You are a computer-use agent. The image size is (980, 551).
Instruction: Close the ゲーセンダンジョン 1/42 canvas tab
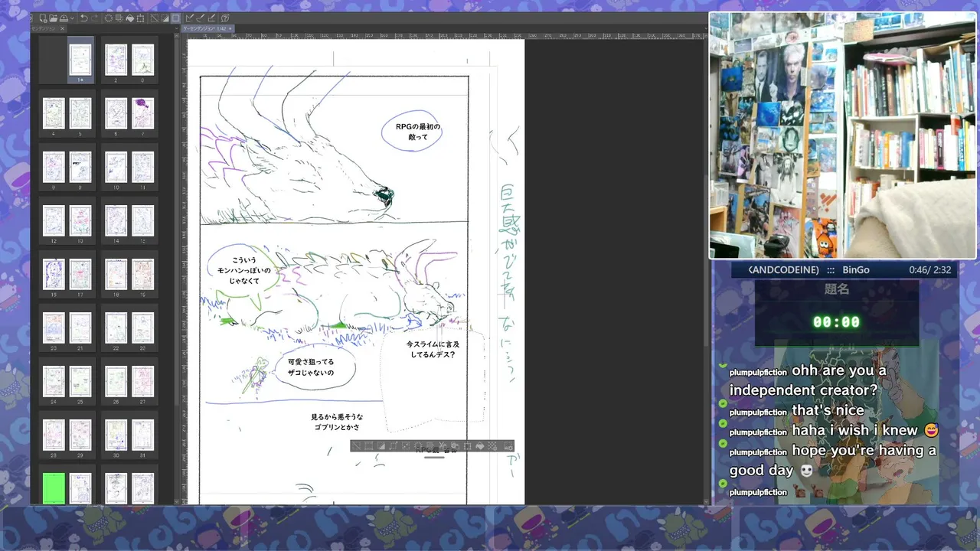(x=230, y=28)
